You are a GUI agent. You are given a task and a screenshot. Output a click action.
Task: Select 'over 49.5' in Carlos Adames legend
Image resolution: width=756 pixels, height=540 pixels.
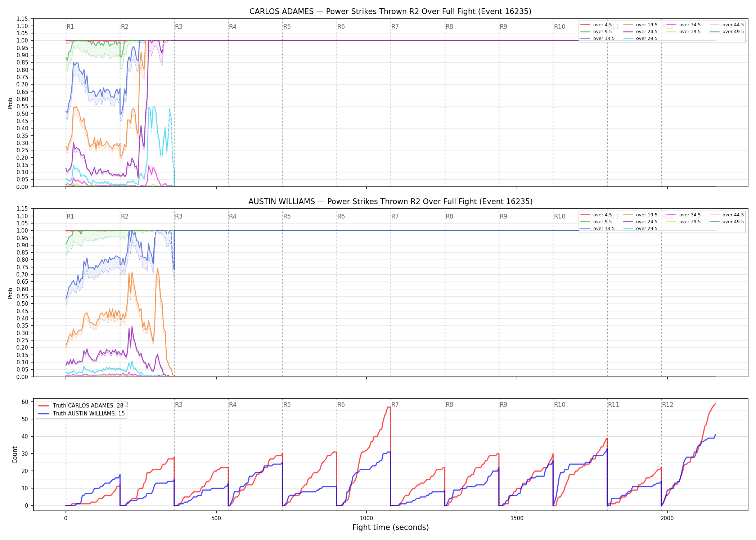click(727, 32)
